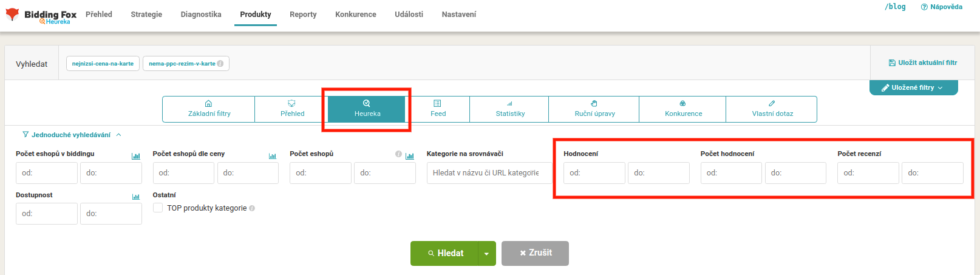
Task: Focus Počet hodnocení do field
Action: point(795,173)
